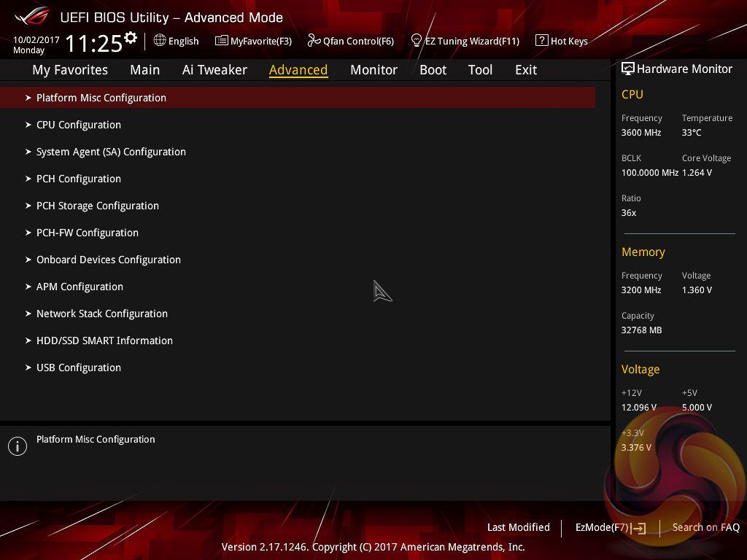This screenshot has width=747, height=560.
Task: Expand PCH Storage Configuration arrow
Action: pyautogui.click(x=28, y=206)
